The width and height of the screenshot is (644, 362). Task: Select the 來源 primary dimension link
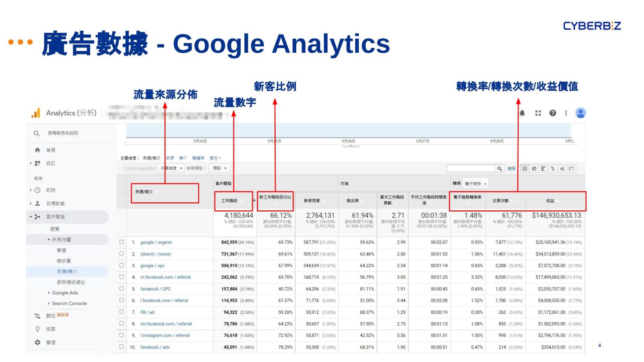pos(170,158)
